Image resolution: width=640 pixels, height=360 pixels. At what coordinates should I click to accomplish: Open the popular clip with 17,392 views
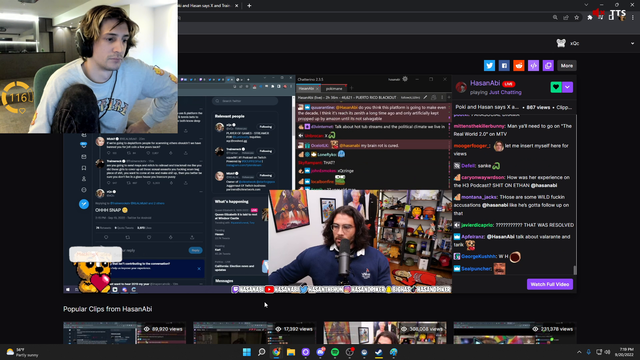[x=255, y=333]
